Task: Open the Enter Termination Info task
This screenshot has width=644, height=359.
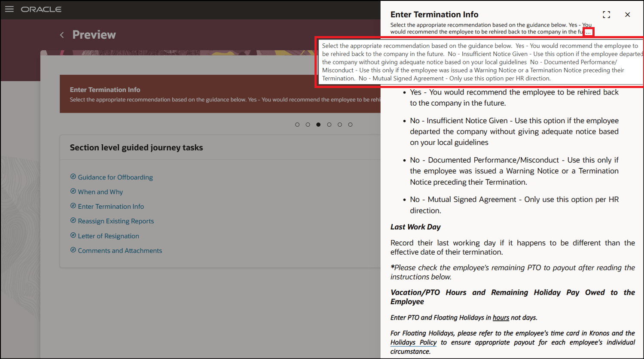Action: click(x=111, y=206)
